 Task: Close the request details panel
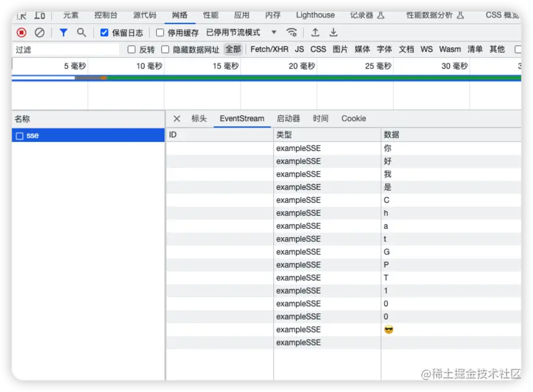click(x=177, y=119)
